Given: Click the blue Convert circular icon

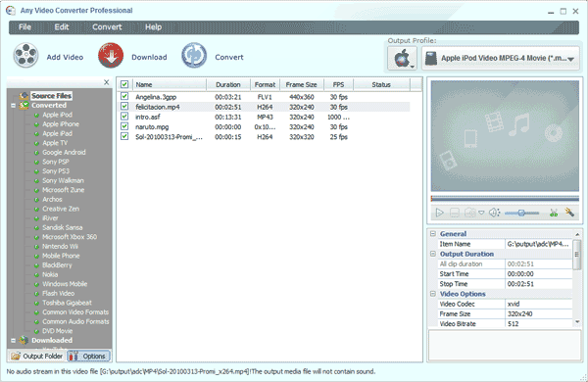Looking at the screenshot, I should click(x=194, y=56).
